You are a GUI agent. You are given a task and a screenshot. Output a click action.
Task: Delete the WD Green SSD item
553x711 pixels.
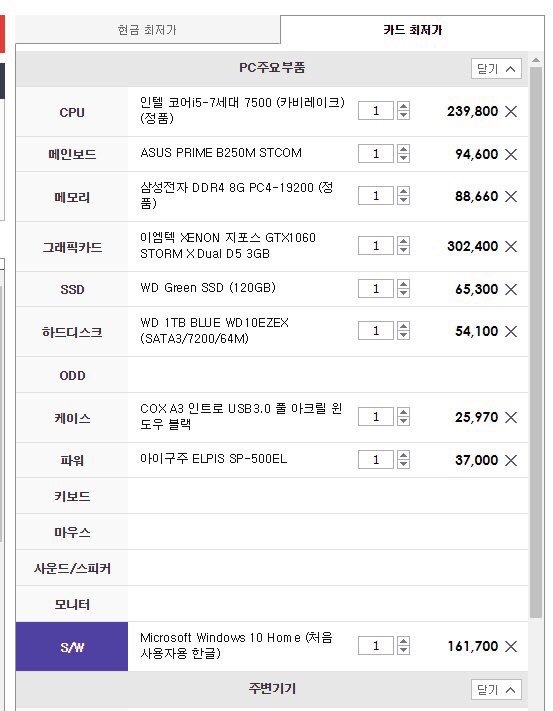click(511, 290)
